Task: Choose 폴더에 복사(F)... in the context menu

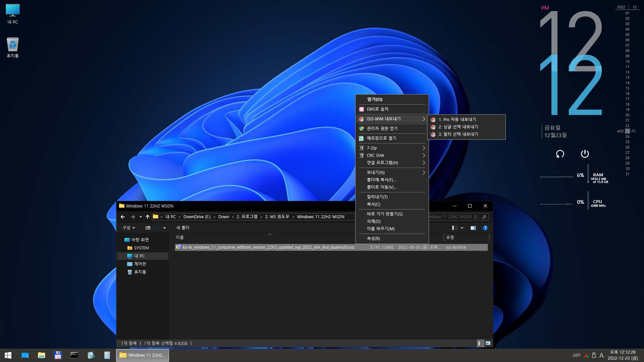Action: pos(392,180)
